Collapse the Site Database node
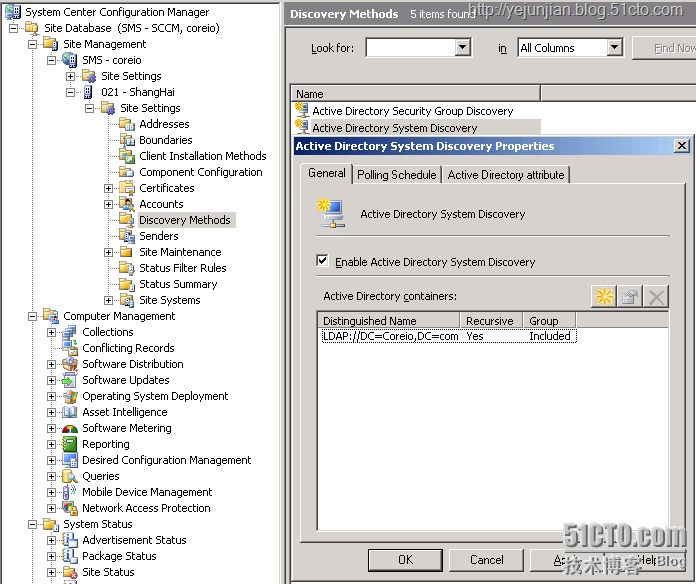The width and height of the screenshot is (696, 584). click(x=14, y=28)
